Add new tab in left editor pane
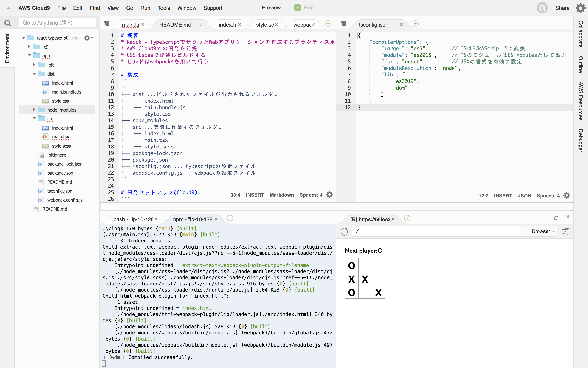Viewport: 588px width, 368px height. pyautogui.click(x=328, y=24)
